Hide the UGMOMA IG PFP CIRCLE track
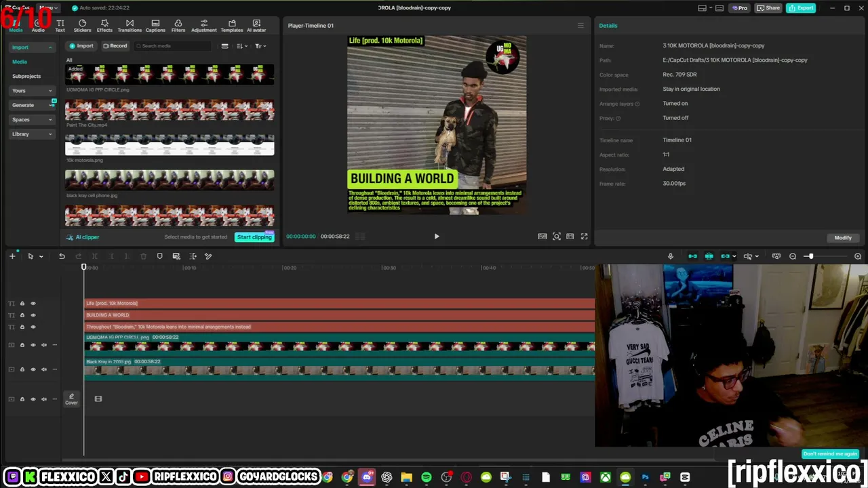 coord(33,345)
